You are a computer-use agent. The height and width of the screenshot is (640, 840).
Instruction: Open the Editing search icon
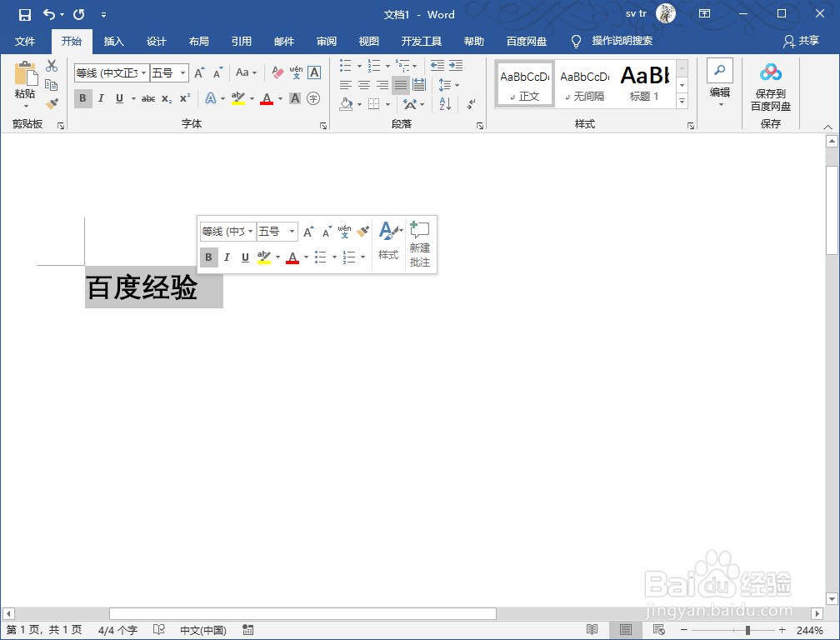[720, 71]
